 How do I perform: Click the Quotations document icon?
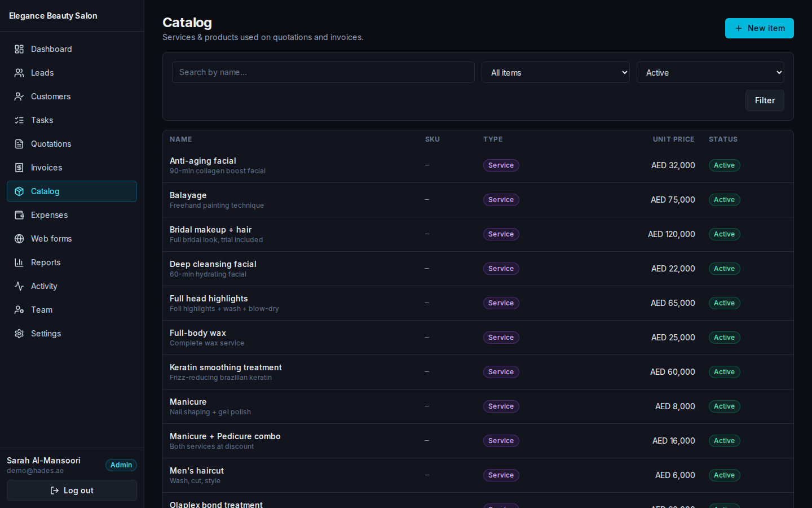pos(19,144)
